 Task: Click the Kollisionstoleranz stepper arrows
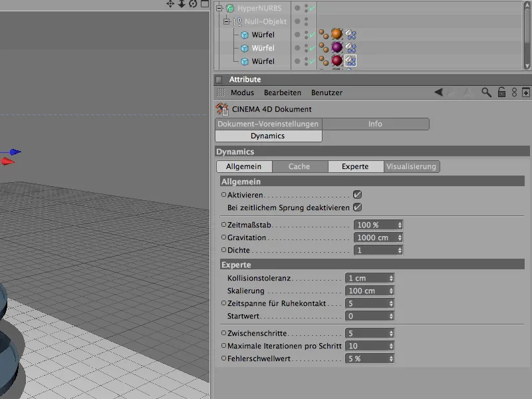[x=391, y=278]
